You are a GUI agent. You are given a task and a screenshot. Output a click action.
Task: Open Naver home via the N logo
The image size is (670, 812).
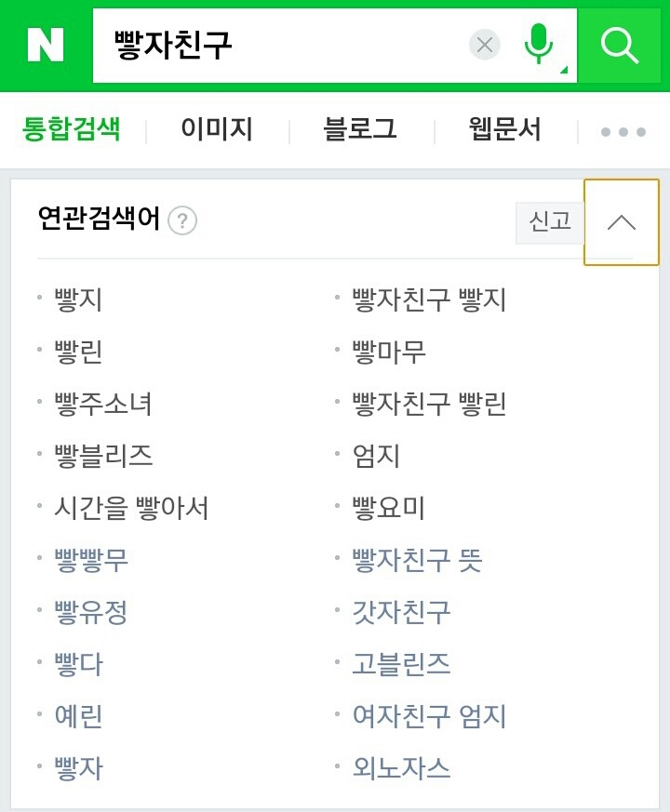click(x=44, y=44)
